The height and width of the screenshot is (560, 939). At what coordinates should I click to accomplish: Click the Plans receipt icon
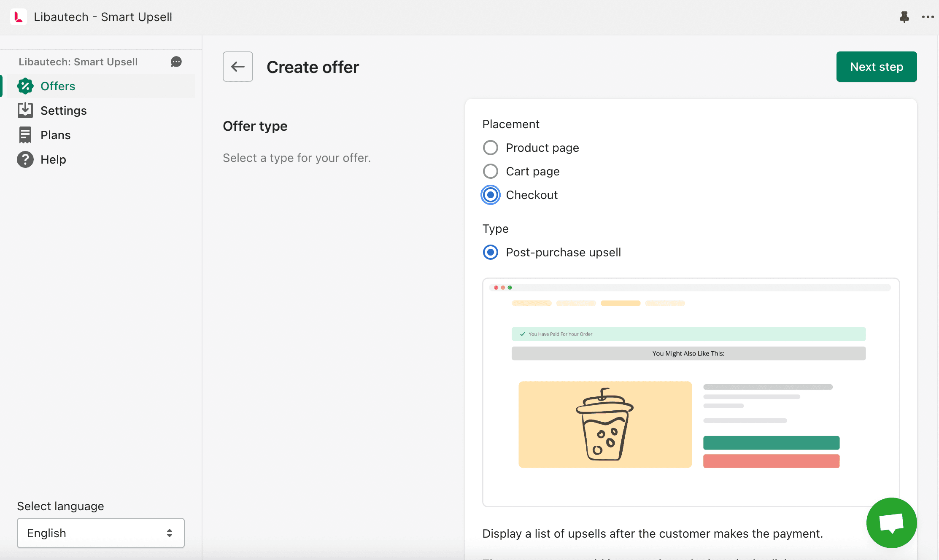tap(25, 135)
